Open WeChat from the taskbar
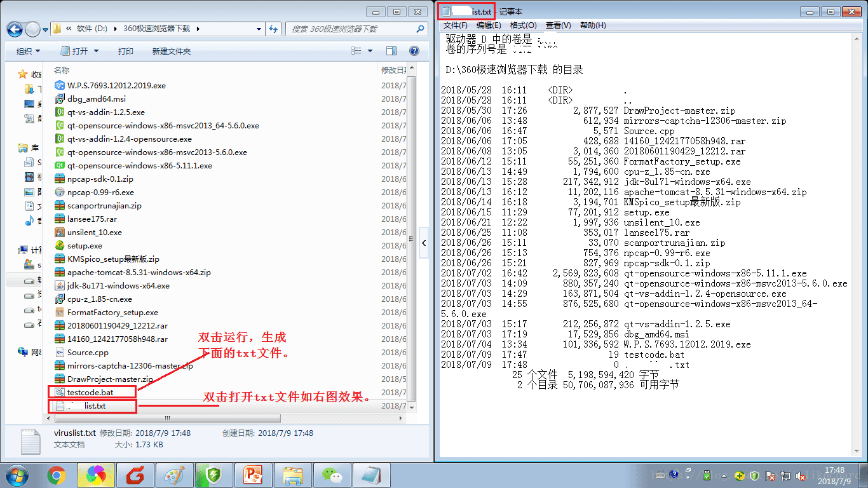This screenshot has height=488, width=868. point(331,475)
